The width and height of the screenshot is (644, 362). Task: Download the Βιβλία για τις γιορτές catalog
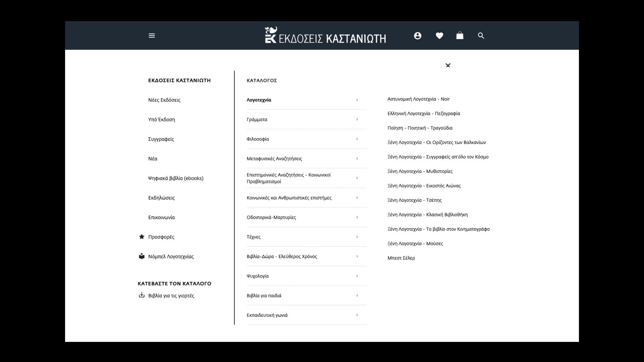[171, 296]
